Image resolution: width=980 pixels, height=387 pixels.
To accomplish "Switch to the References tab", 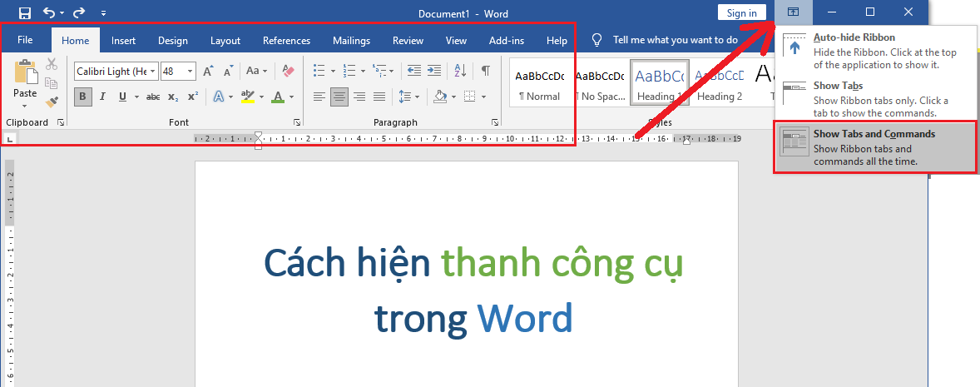I will [286, 41].
